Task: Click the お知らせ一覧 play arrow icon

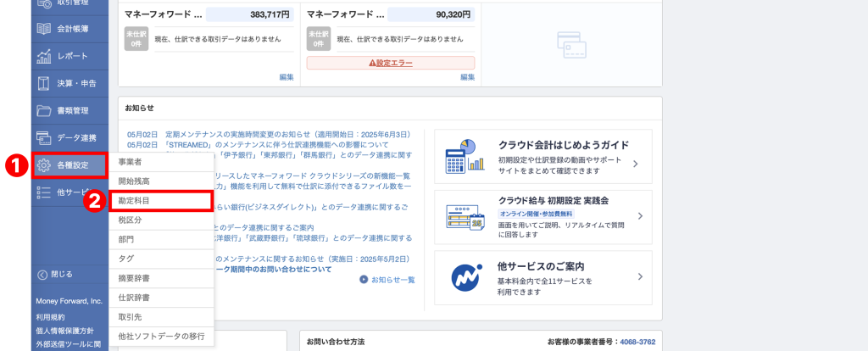Action: pyautogui.click(x=364, y=280)
